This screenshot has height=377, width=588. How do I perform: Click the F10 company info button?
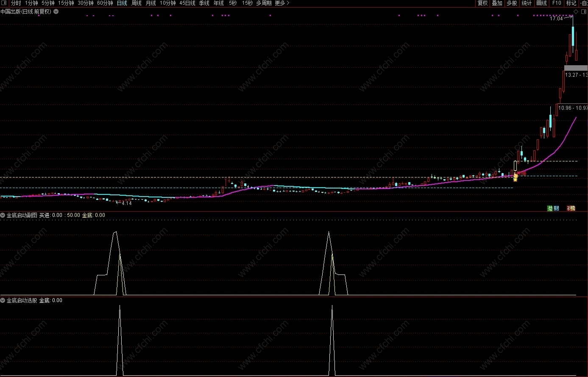[556, 3]
